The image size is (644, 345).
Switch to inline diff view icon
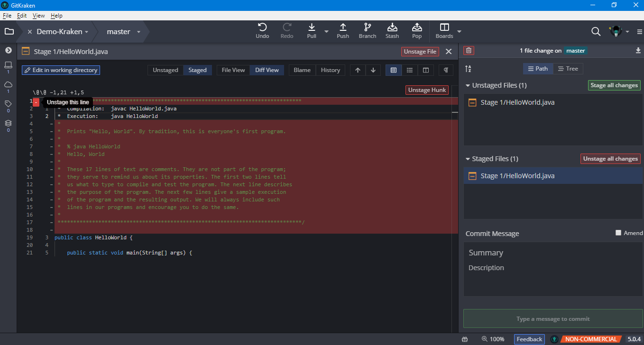click(x=410, y=70)
